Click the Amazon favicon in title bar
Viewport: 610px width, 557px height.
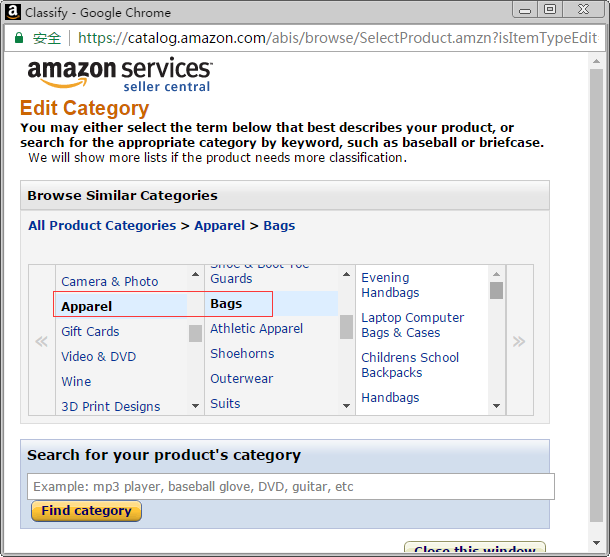coord(13,11)
